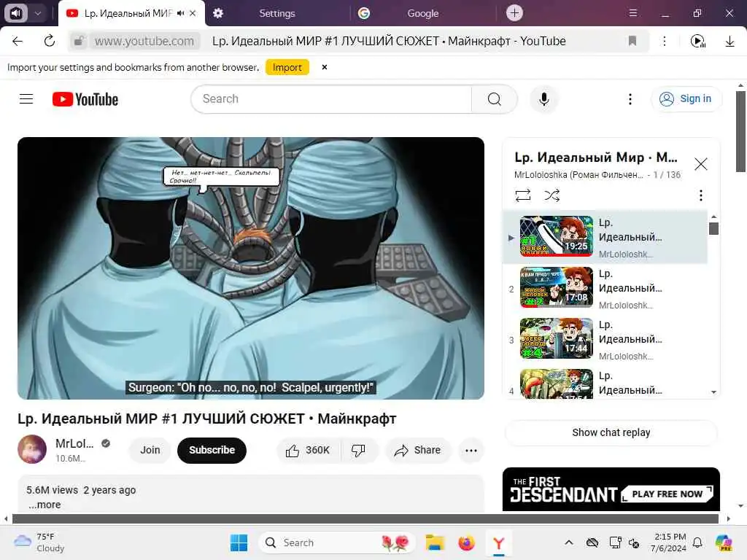Open browser page options three dots
Screen dimensions: 747x560
(664, 42)
